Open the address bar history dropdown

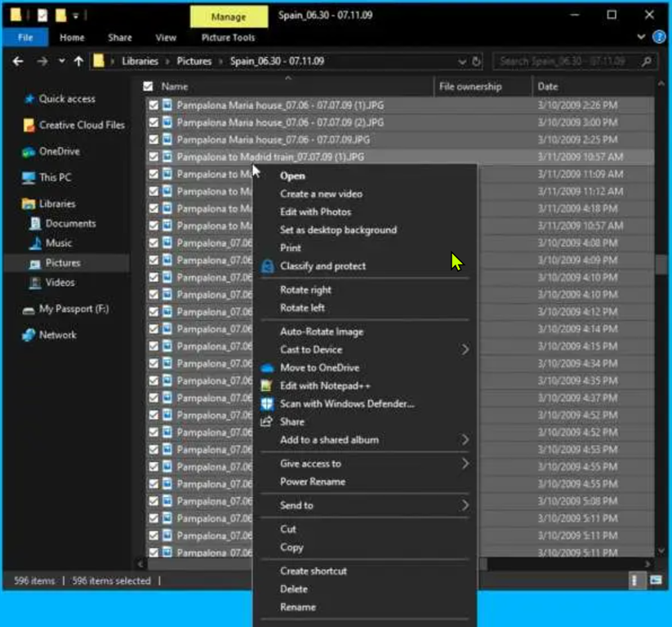pos(462,61)
